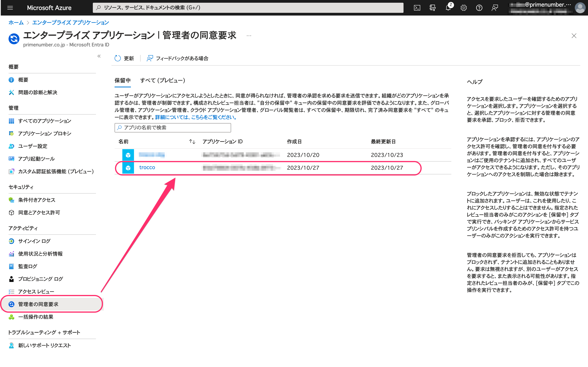Select 管理者の同意要求 in sidebar

tap(52, 304)
